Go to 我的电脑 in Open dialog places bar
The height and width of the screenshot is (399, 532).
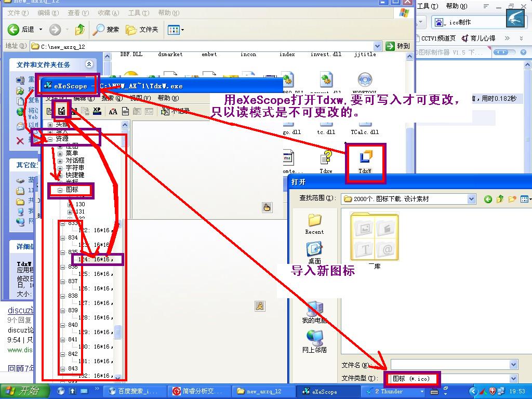point(314,312)
